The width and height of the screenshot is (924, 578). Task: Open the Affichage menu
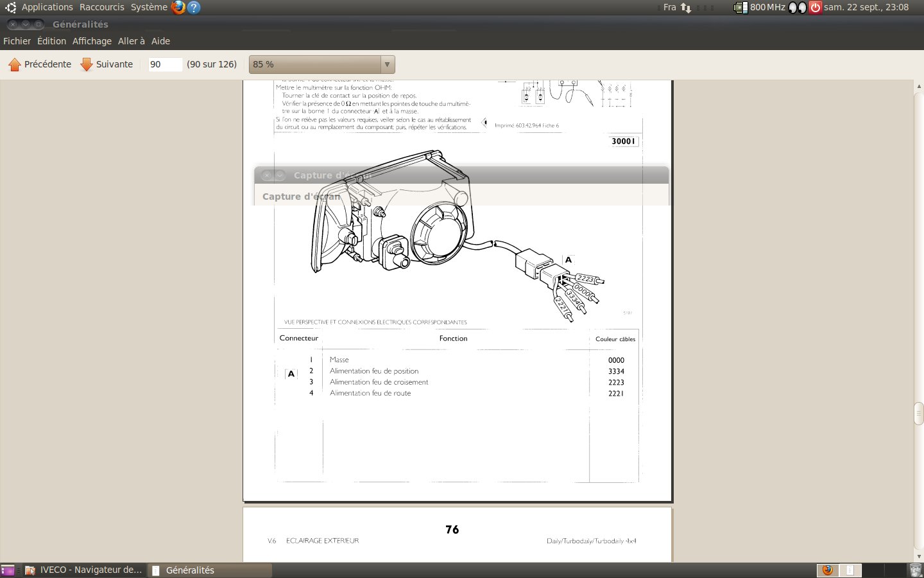[x=92, y=41]
